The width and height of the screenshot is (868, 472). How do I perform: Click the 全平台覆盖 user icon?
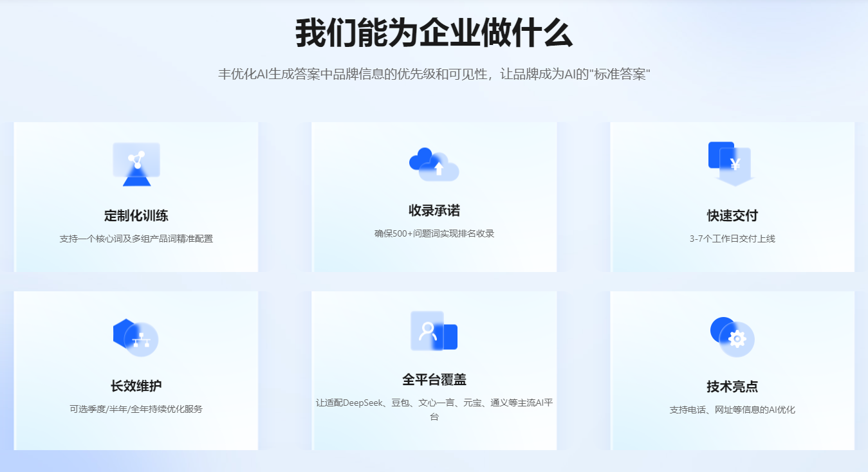[434, 331]
